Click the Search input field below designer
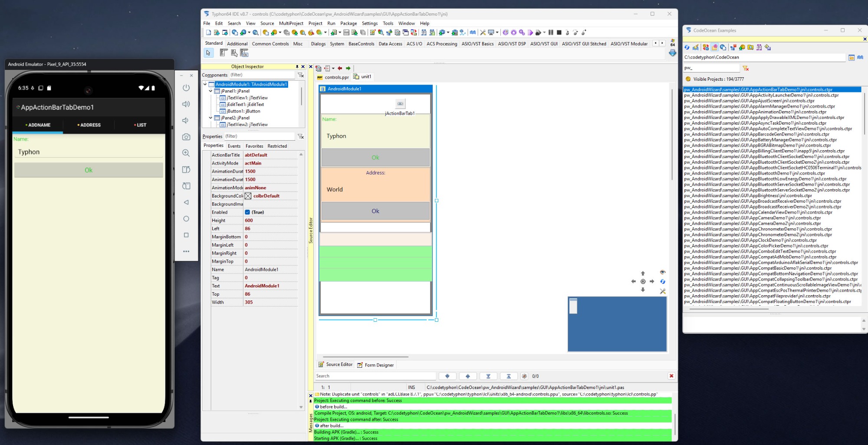 pyautogui.click(x=375, y=376)
